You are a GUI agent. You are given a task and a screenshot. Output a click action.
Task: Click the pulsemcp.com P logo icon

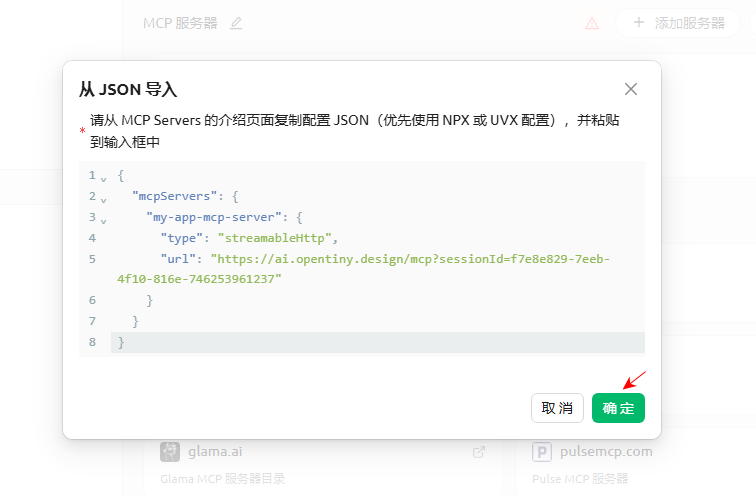pyautogui.click(x=542, y=451)
